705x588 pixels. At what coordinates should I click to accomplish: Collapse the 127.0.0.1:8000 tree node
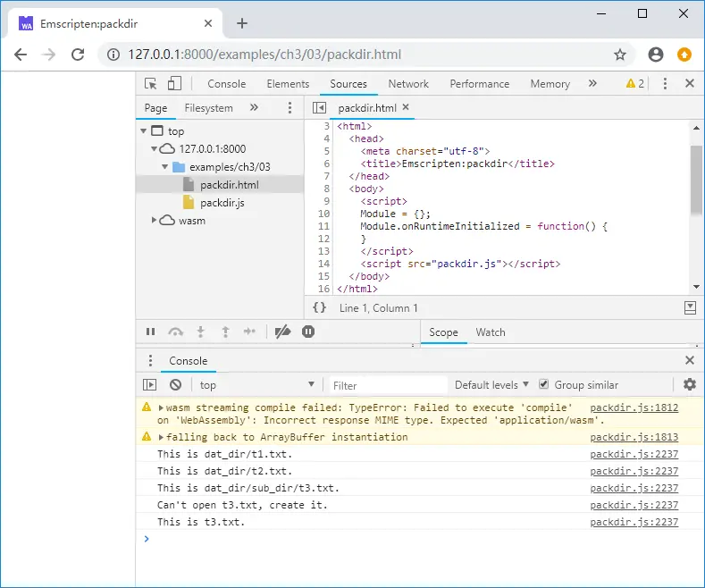coord(154,149)
